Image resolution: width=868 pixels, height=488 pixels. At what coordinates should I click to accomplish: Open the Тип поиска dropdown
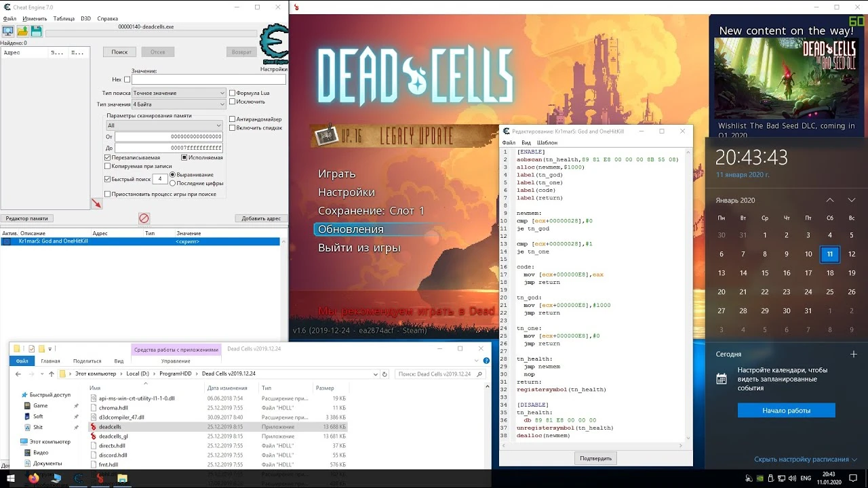click(178, 92)
